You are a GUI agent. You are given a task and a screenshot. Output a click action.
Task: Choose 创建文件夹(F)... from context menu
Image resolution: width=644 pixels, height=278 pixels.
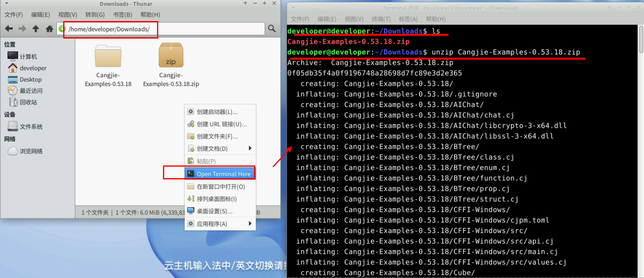point(220,136)
